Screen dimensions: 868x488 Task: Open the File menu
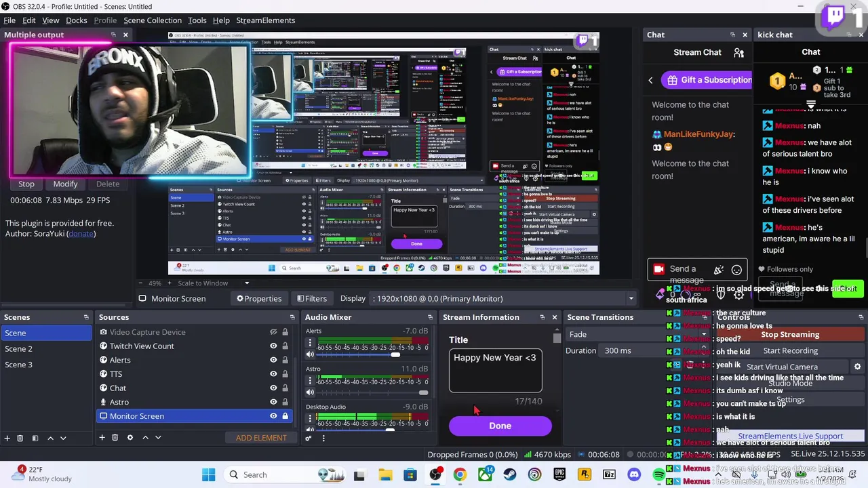coord(9,20)
